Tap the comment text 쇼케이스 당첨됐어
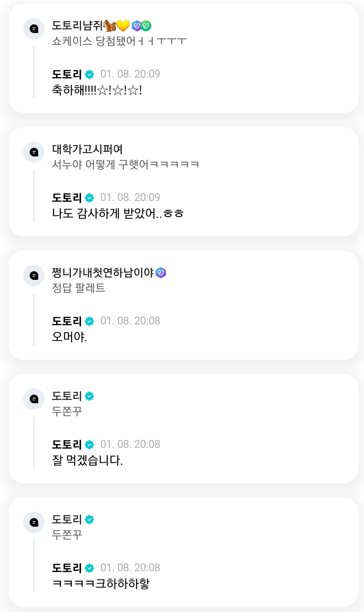Screen dimensions: 364x612 (119, 41)
